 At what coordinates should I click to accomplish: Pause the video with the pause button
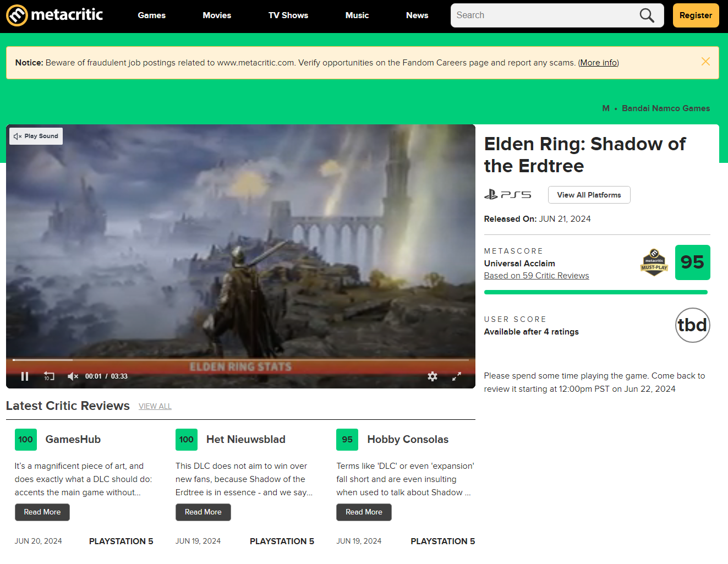coord(25,376)
